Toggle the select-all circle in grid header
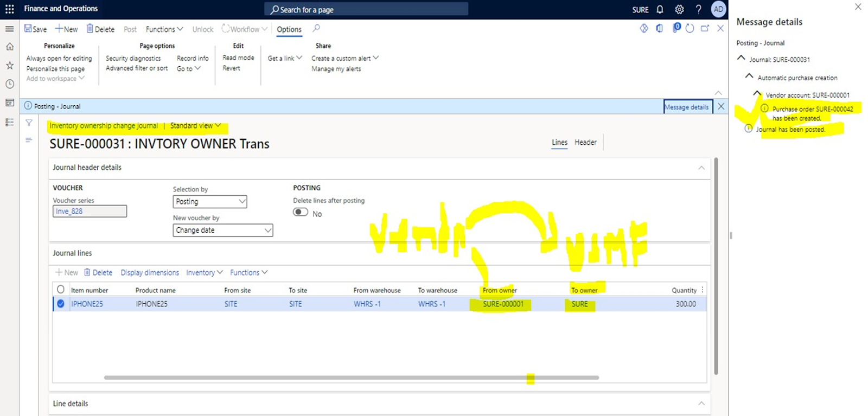Screen dimensions: 868x416 pos(61,289)
